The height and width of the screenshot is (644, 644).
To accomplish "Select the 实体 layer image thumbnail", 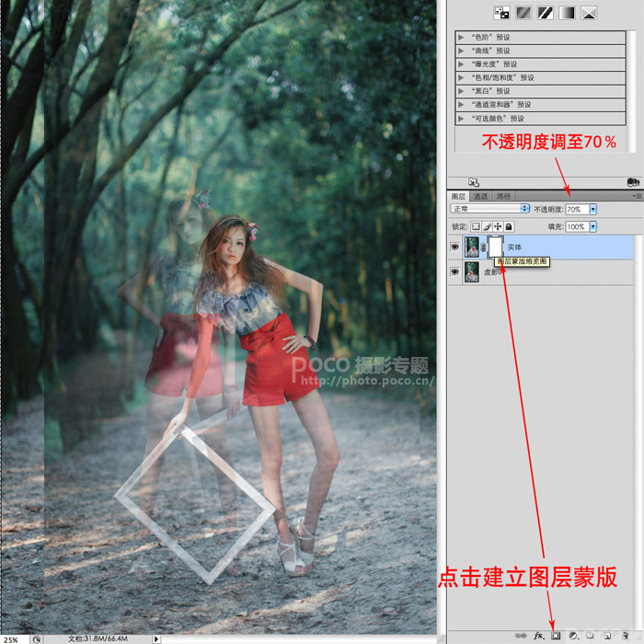I will tap(471, 247).
